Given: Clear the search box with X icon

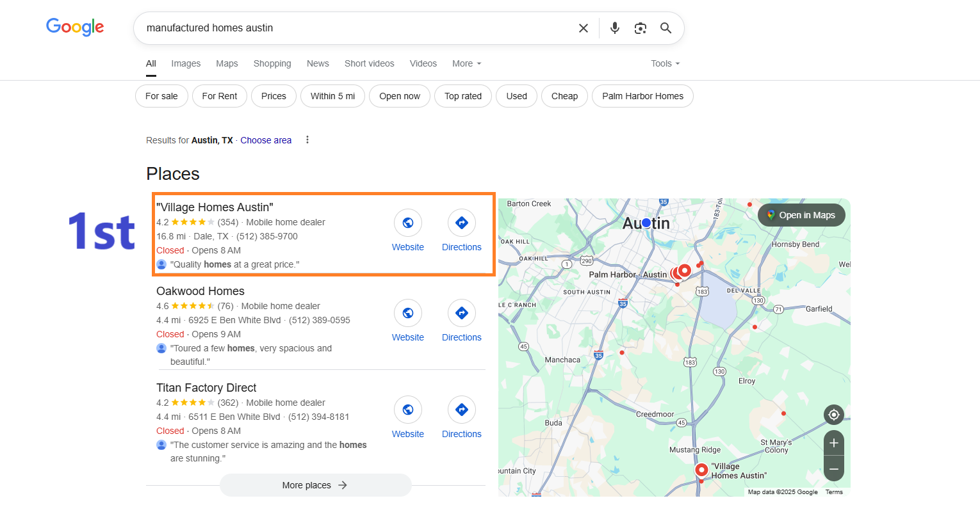Looking at the screenshot, I should coord(584,28).
